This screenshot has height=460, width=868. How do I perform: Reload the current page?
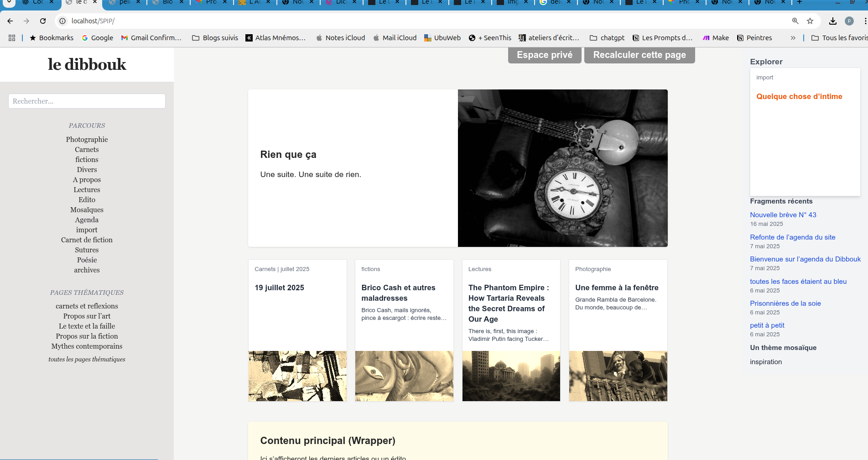tap(43, 21)
